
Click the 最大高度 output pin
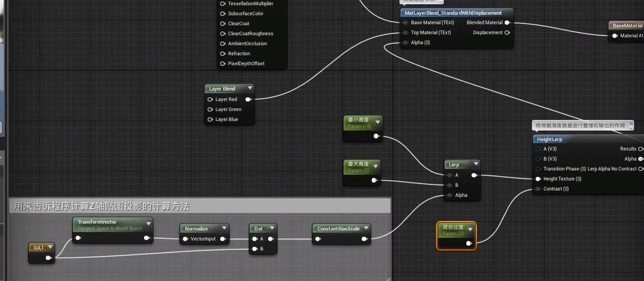coord(374,180)
